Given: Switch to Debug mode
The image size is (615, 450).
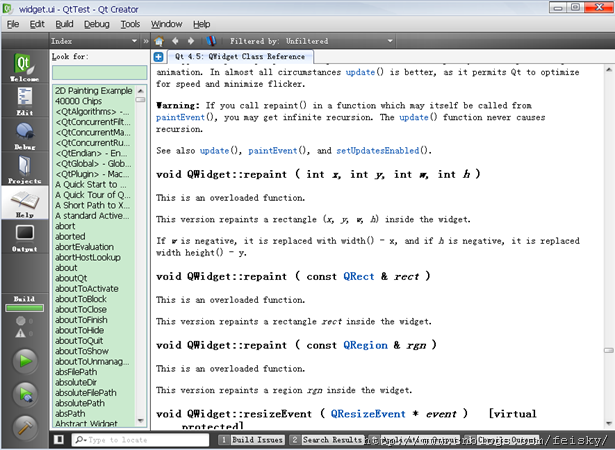Looking at the screenshot, I should coord(24,135).
